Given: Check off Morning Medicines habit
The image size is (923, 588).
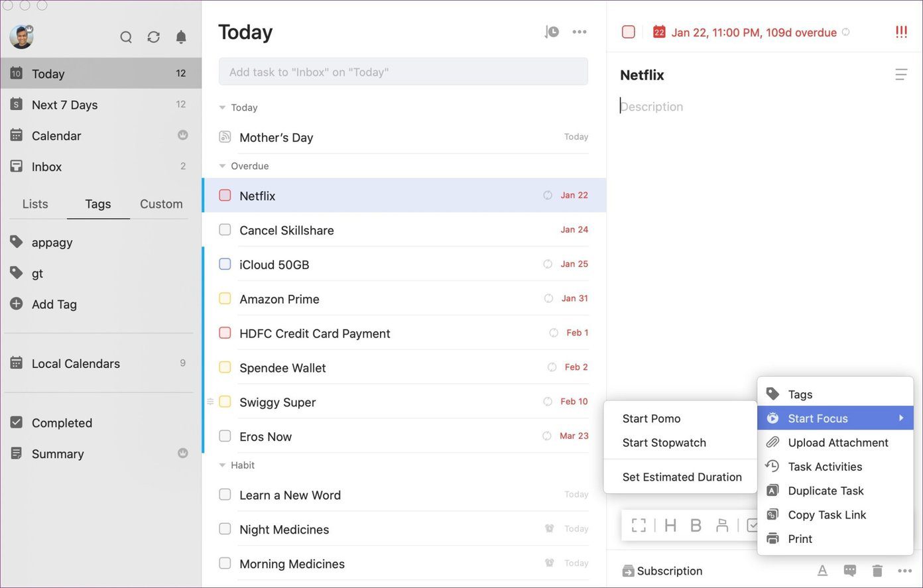Looking at the screenshot, I should (225, 563).
